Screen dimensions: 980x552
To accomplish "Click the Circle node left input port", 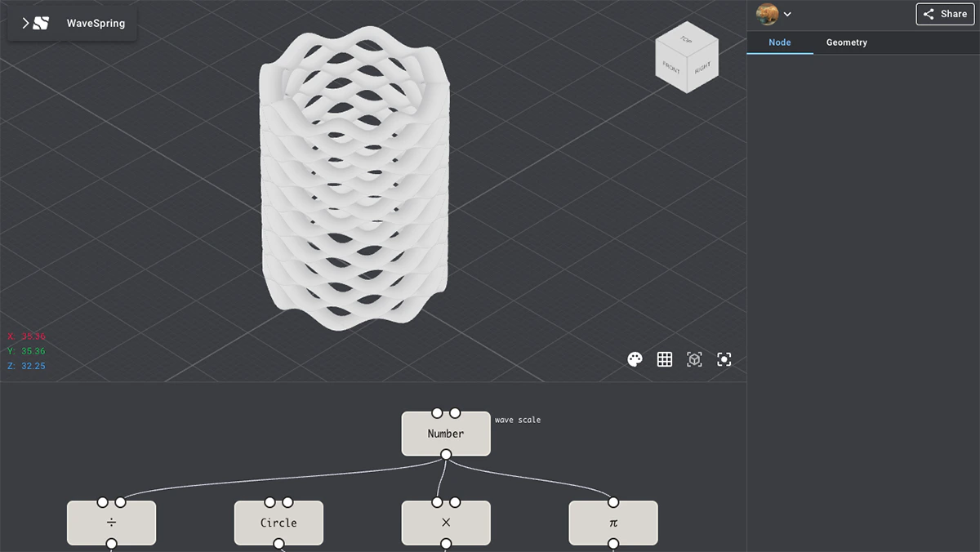I will pyautogui.click(x=269, y=502).
